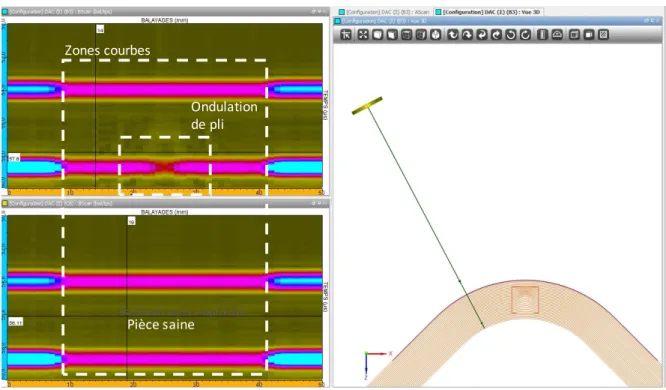Click the second rotate arrow curving downward
The image size is (666, 390).
click(x=467, y=35)
